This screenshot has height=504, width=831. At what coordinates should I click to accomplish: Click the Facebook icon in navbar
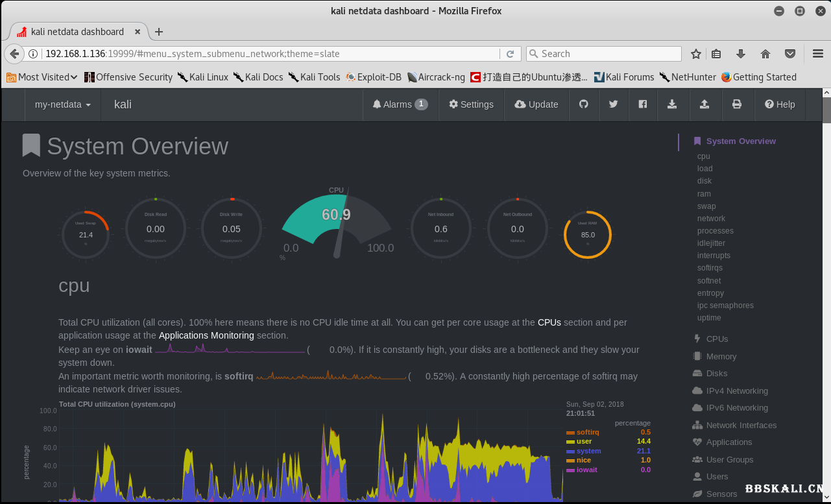(642, 104)
